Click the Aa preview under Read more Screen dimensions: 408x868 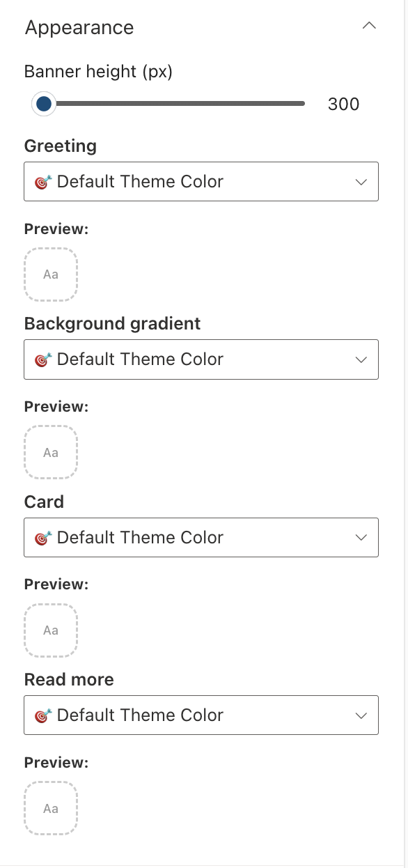point(50,808)
